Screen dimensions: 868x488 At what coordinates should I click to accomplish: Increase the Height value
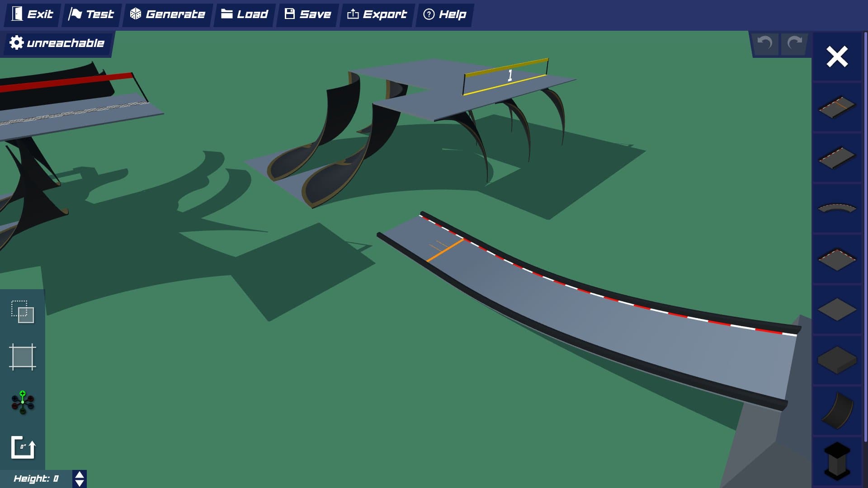pyautogui.click(x=80, y=475)
